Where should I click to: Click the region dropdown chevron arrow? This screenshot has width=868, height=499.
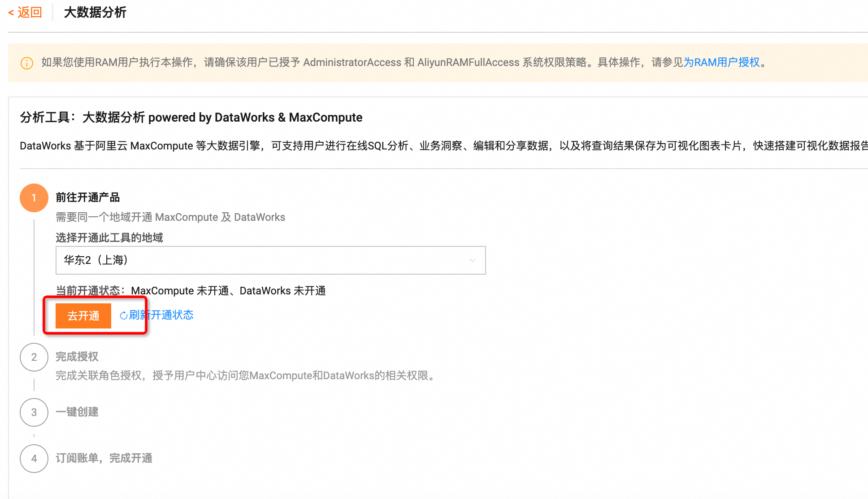coord(472,260)
